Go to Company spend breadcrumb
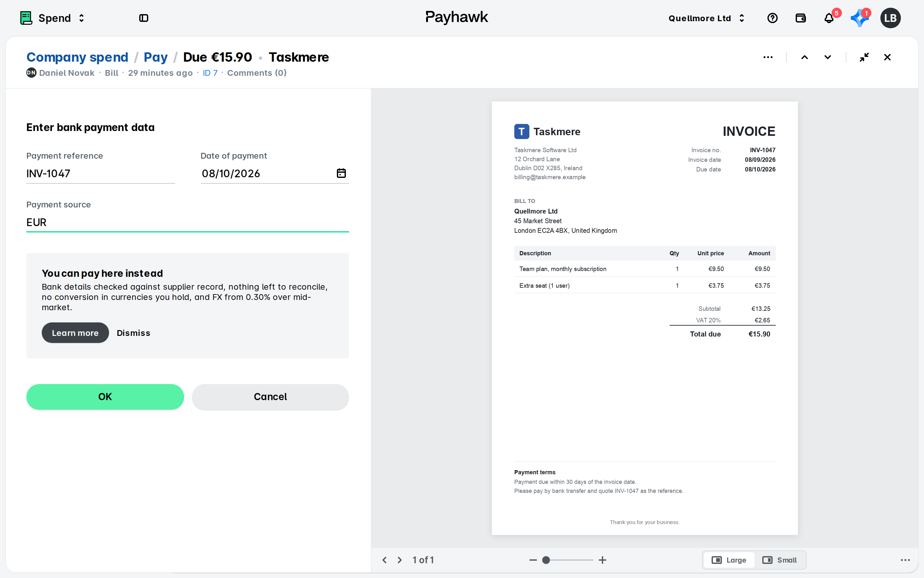 pos(77,57)
